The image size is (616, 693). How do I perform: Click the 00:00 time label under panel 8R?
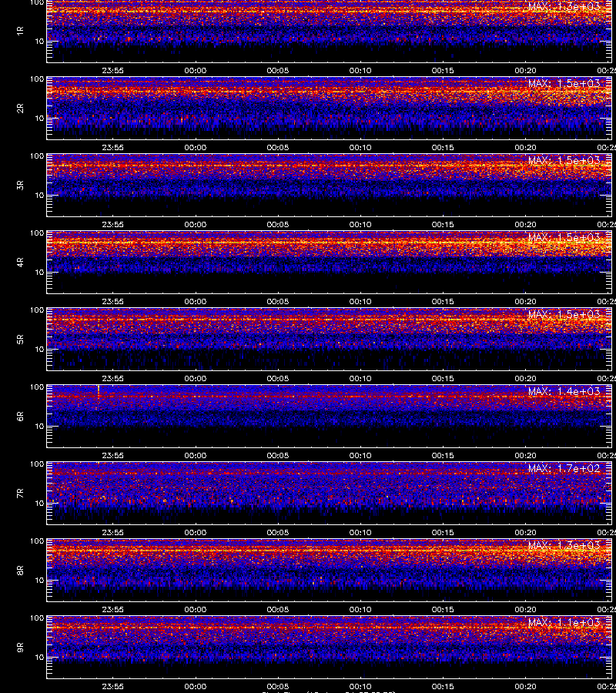[x=196, y=610]
